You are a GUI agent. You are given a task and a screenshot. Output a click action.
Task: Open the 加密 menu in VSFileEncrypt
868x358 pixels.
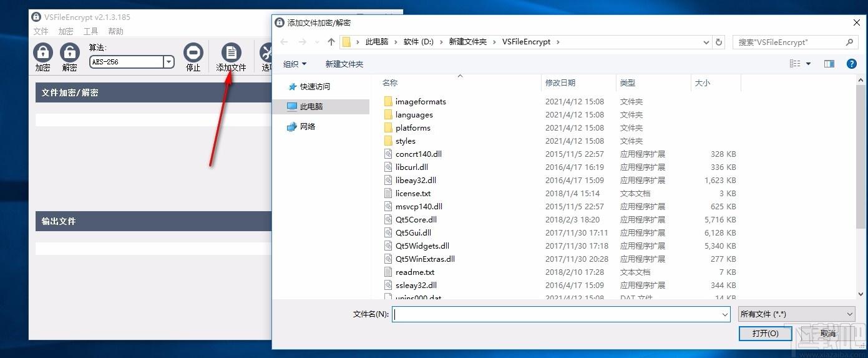[66, 31]
